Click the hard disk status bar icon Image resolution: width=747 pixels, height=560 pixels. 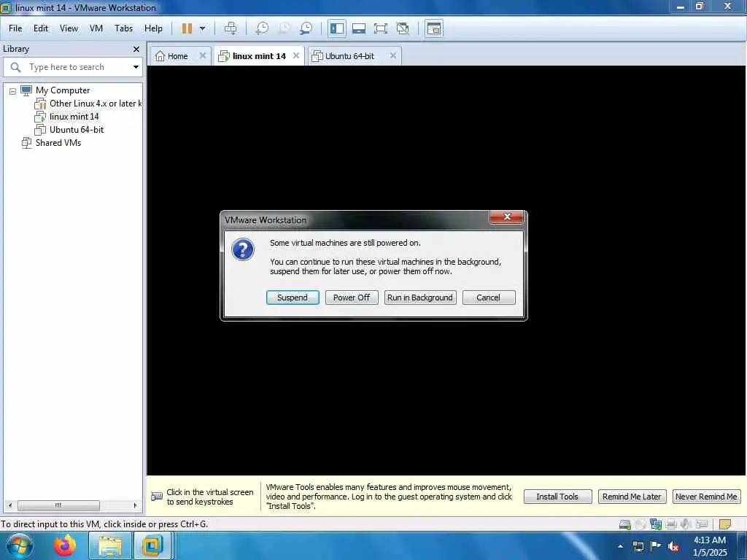pyautogui.click(x=624, y=525)
